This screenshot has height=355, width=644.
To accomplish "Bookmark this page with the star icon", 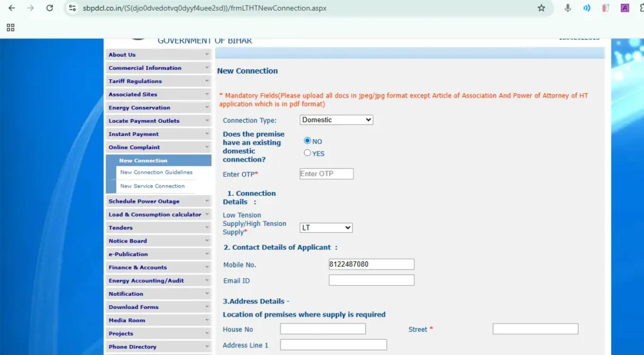I will coord(541,8).
